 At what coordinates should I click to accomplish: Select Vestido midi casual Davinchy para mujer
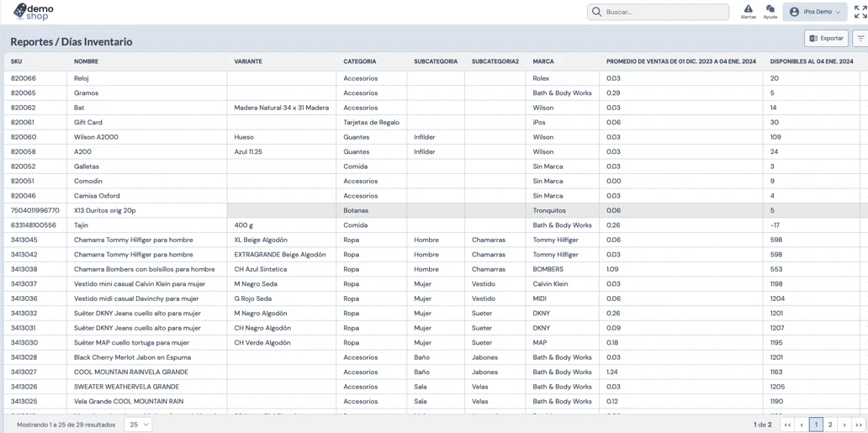click(x=136, y=298)
